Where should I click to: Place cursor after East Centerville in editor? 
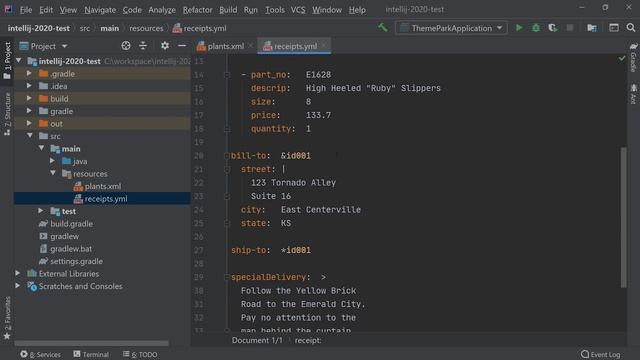pos(362,210)
